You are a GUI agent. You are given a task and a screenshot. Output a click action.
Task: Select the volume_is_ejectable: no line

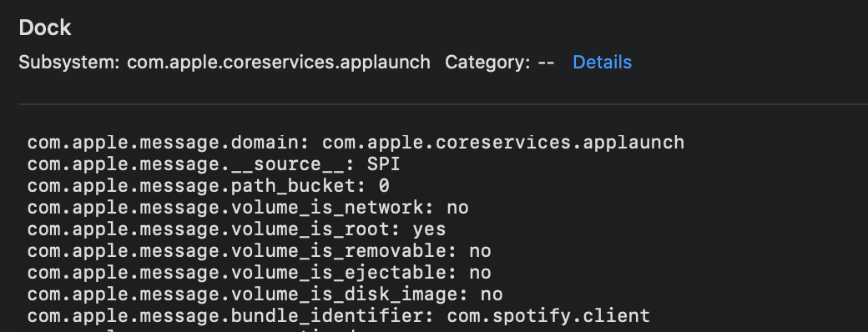[x=259, y=272]
